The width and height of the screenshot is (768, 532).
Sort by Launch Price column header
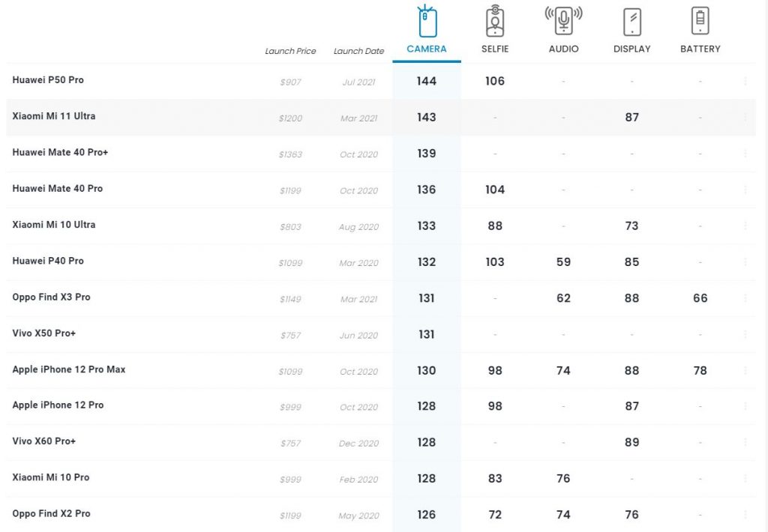290,51
